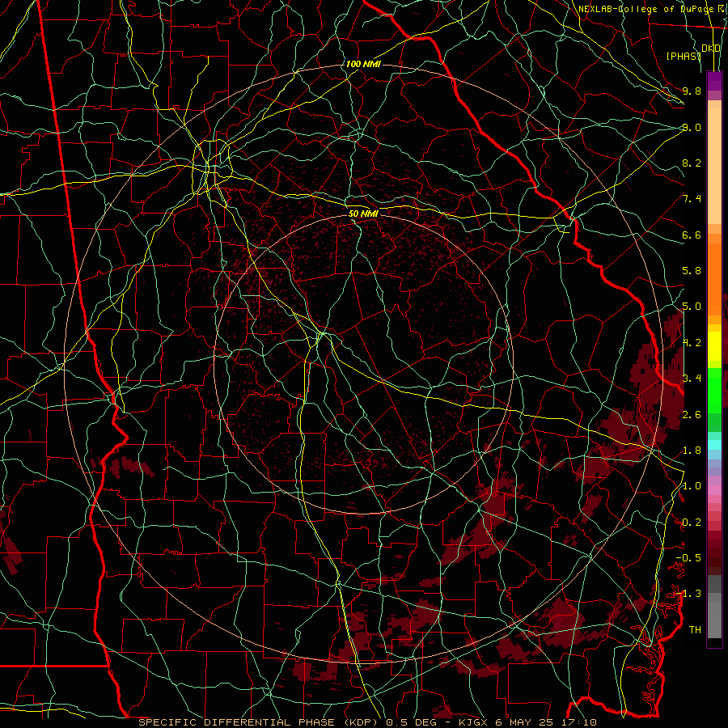Click the 0.2 value on the color scale
The width and height of the screenshot is (728, 728).
[x=692, y=523]
